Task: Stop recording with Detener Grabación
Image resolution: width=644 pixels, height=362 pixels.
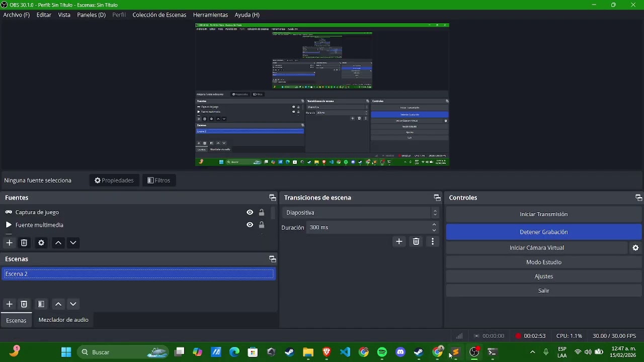Action: [x=544, y=232]
